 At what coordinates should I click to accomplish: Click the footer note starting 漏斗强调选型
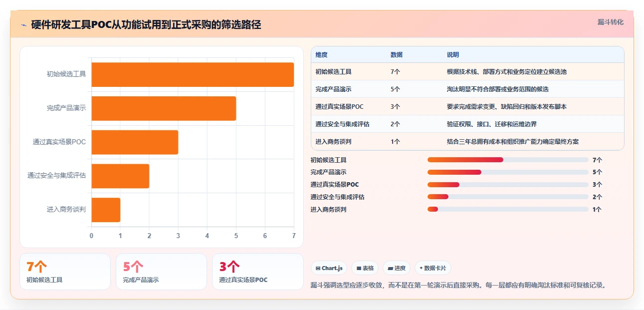coord(459,286)
